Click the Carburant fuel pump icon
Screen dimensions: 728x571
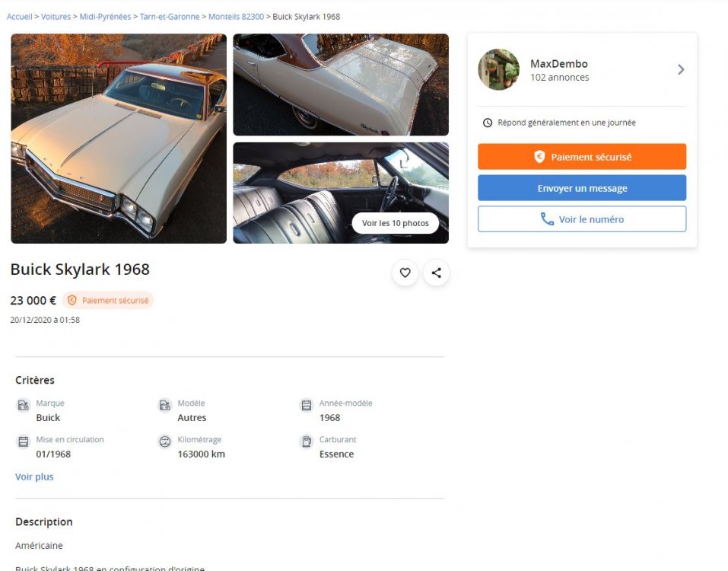[307, 442]
